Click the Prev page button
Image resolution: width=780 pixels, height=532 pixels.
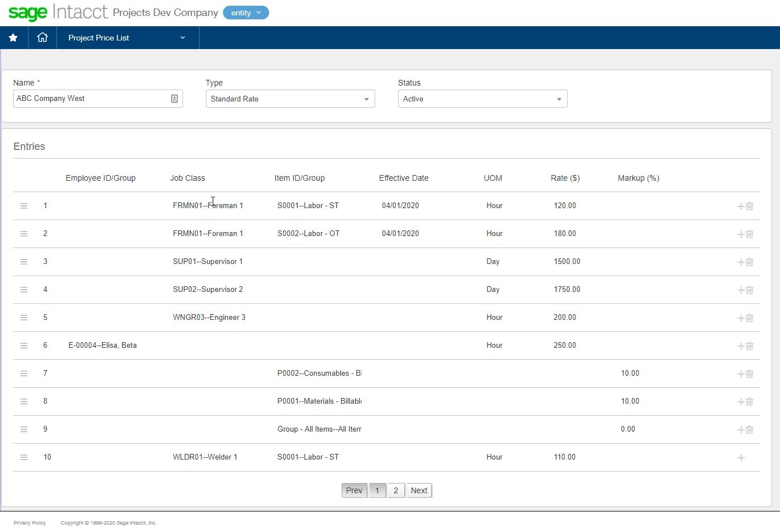[354, 490]
